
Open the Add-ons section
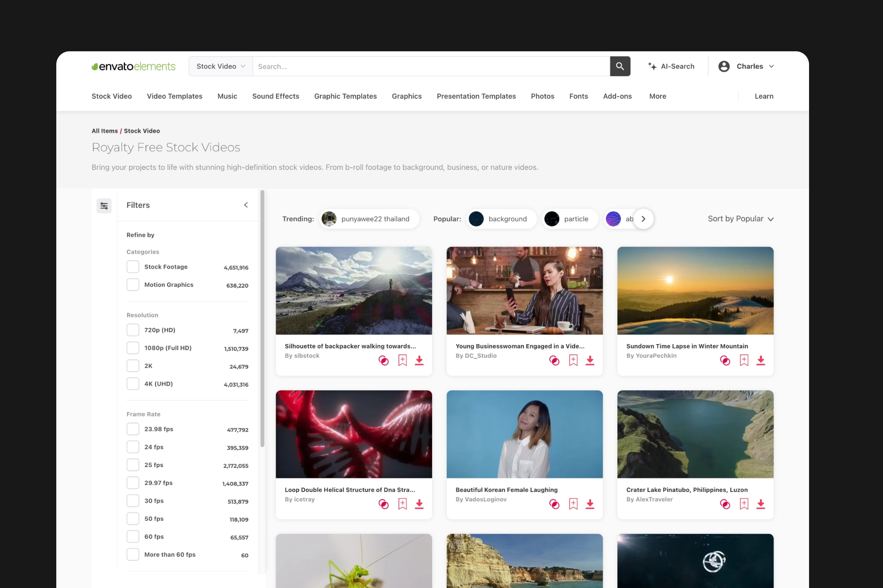coord(617,96)
